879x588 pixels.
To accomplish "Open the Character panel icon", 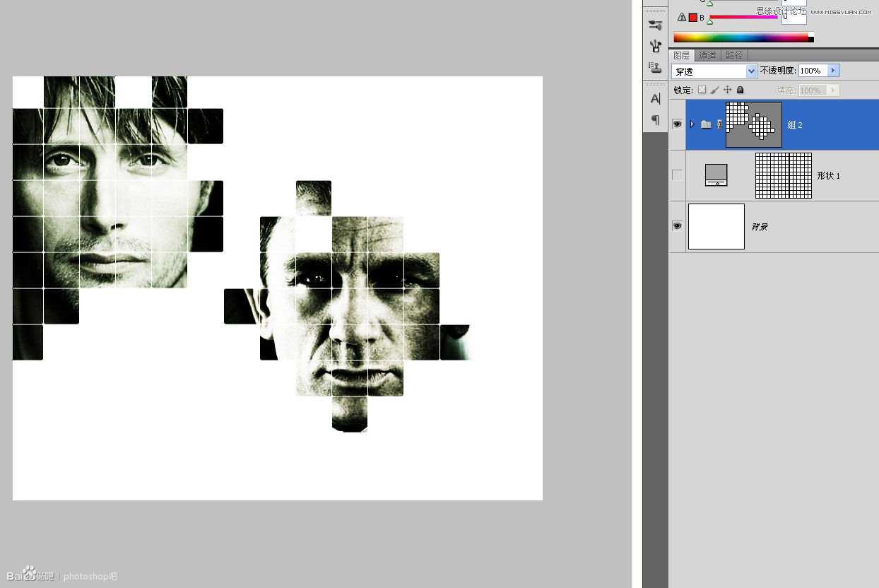I will 655,99.
